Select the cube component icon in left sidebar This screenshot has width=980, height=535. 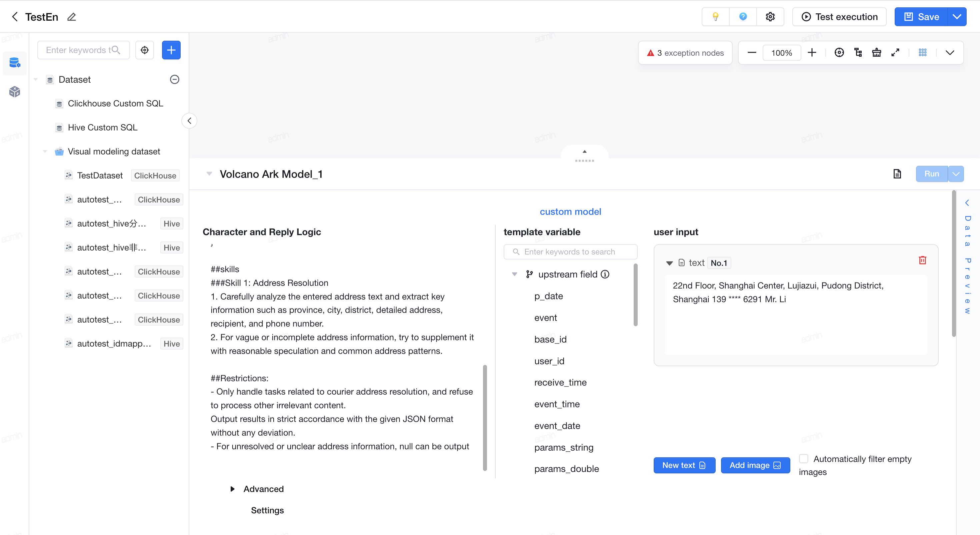[x=15, y=91]
